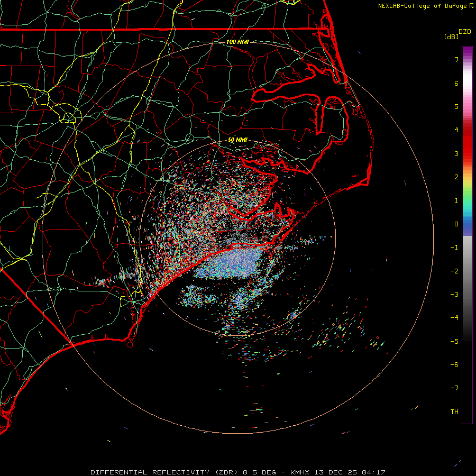The width and height of the screenshot is (476, 476).
Task: Click the '-5' value on color scale
Action: (x=454, y=342)
